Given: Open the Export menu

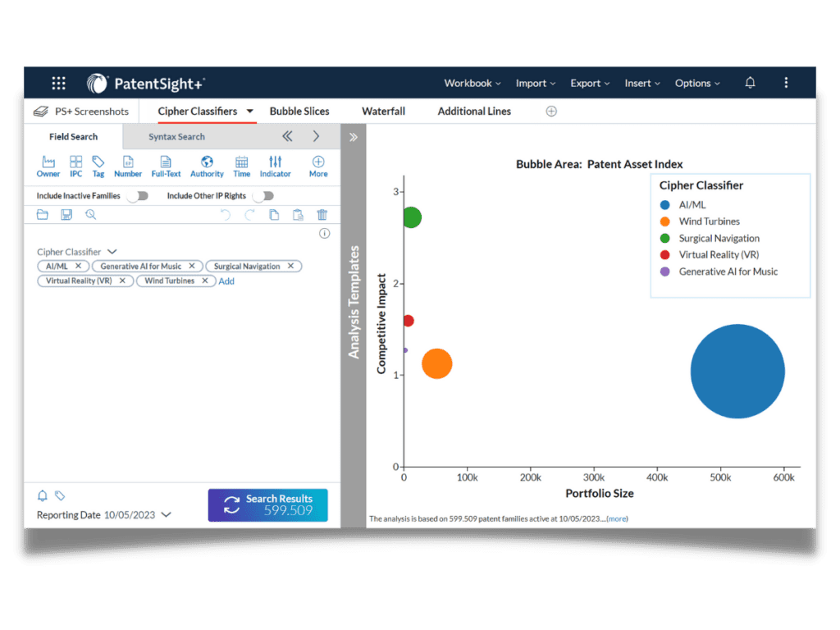Looking at the screenshot, I should (590, 83).
